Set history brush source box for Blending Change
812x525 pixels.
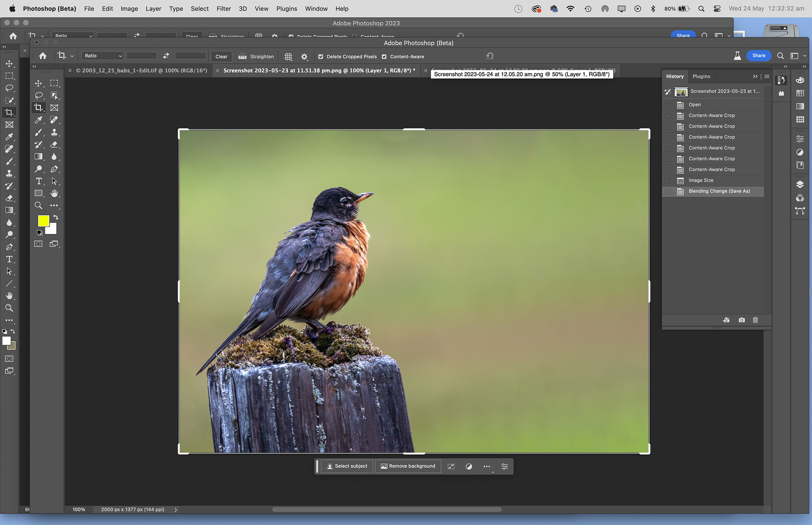pyautogui.click(x=667, y=191)
